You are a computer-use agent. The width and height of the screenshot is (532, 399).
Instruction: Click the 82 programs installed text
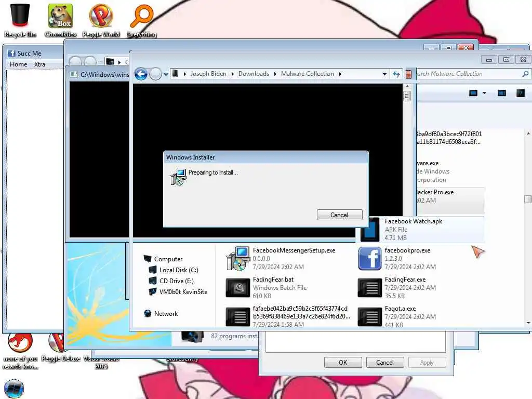pos(235,336)
